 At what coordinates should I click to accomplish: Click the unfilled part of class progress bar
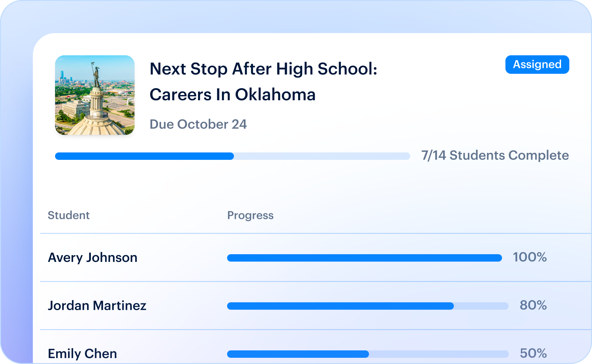[x=322, y=156]
